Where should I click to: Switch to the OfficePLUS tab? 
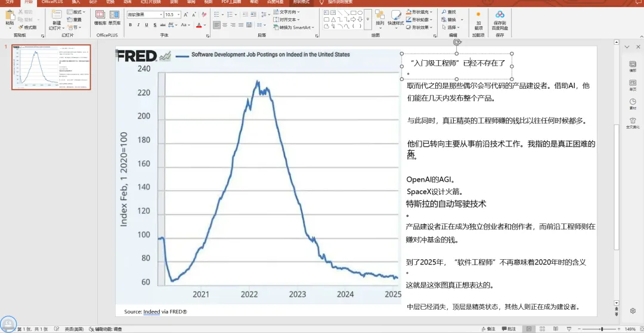click(52, 2)
